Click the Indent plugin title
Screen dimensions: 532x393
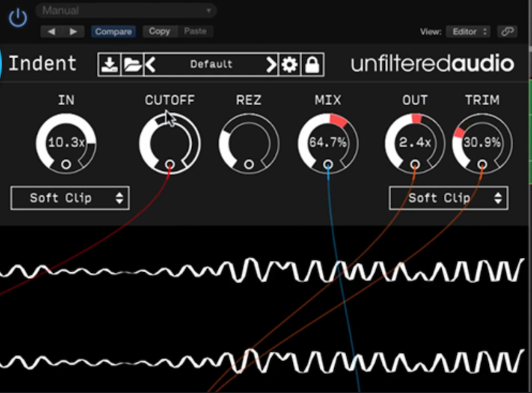click(x=43, y=63)
